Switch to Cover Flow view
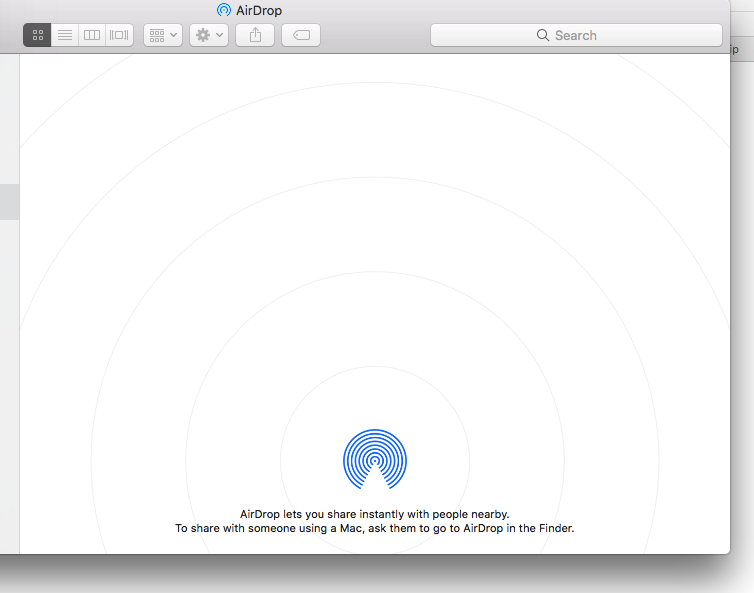Image resolution: width=754 pixels, height=593 pixels. (119, 35)
